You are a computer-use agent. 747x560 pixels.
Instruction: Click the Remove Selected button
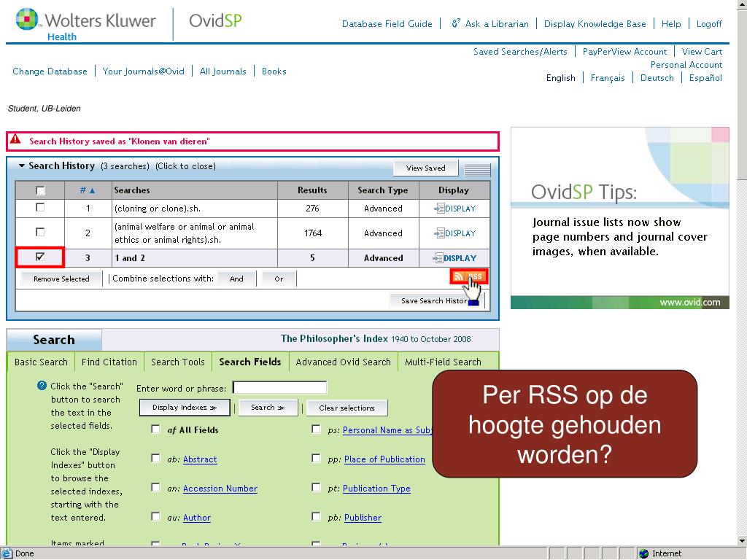point(61,279)
